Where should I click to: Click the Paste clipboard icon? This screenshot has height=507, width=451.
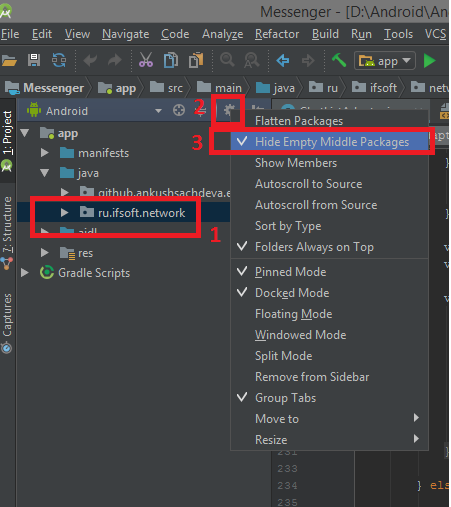[196, 60]
